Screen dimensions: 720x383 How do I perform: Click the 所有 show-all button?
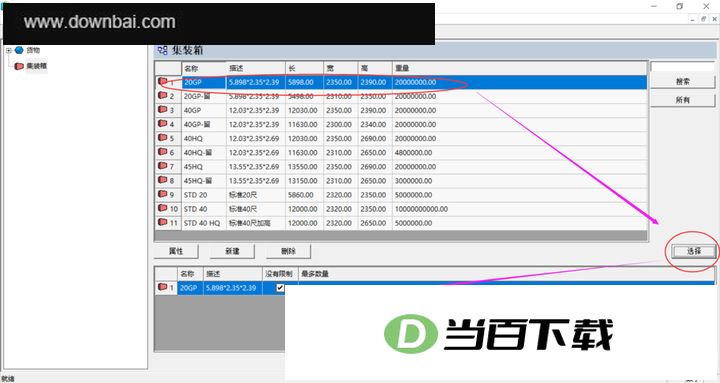click(682, 100)
